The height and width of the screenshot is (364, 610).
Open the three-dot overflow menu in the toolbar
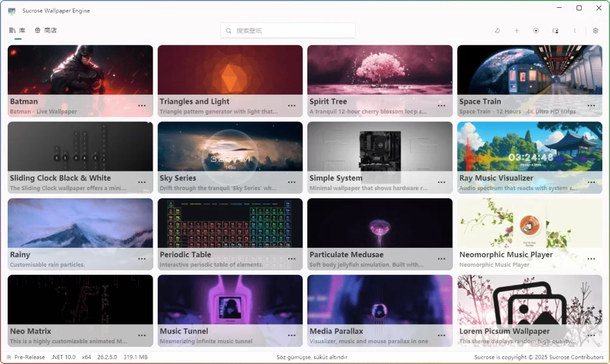575,30
